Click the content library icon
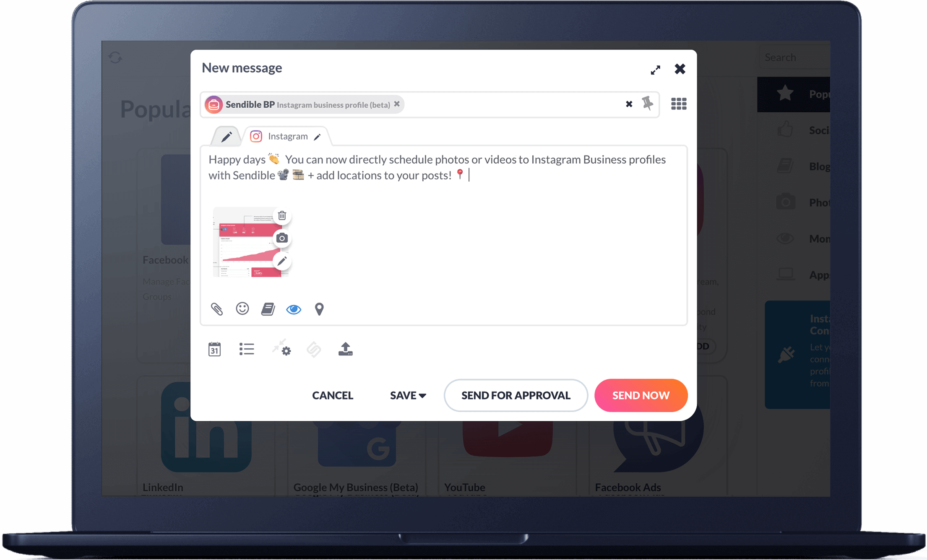 268,309
